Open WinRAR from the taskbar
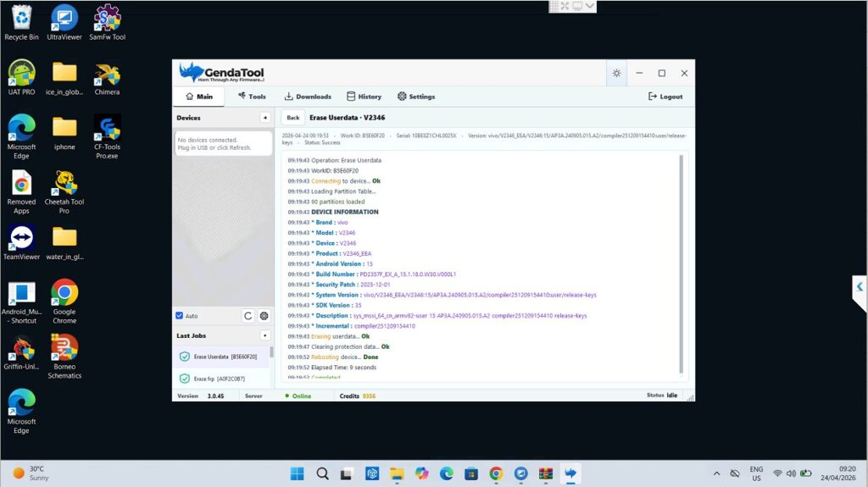Image resolution: width=868 pixels, height=487 pixels. (x=545, y=473)
